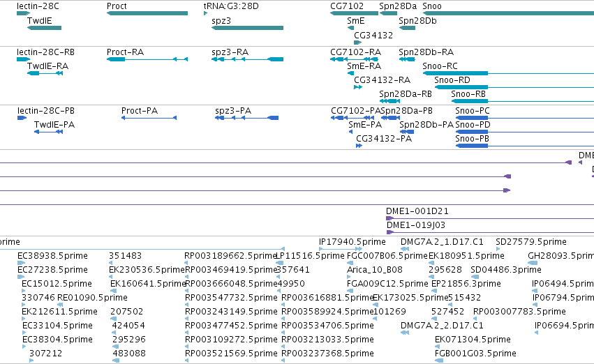This screenshot has height=364, width=594.
Task: Open the SmE-PA protein label
Action: click(x=365, y=125)
